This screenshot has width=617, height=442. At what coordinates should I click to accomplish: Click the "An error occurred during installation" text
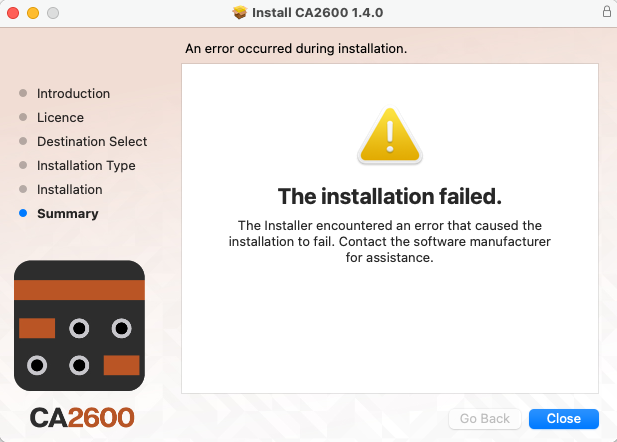click(296, 48)
